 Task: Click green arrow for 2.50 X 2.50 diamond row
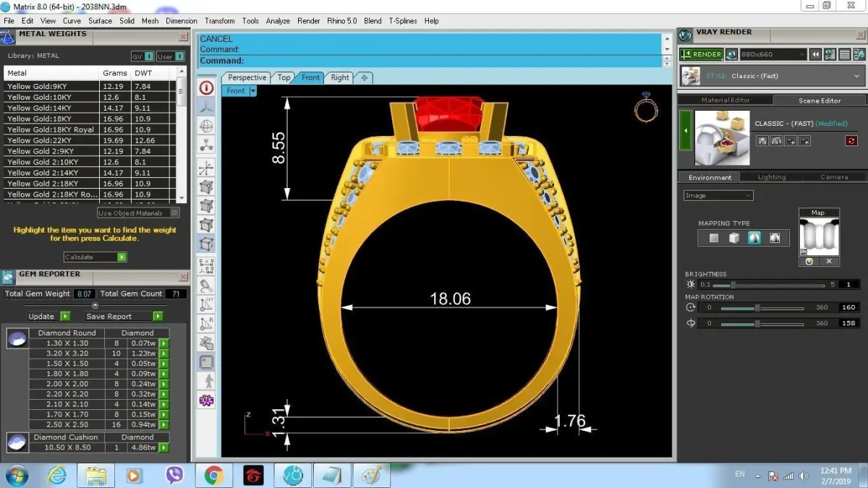tap(163, 424)
